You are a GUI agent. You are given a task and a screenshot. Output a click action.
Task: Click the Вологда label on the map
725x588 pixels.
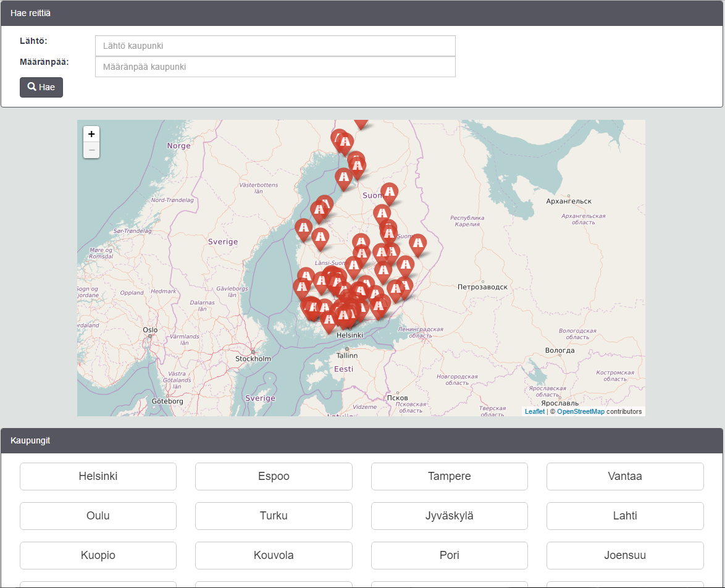pyautogui.click(x=559, y=350)
